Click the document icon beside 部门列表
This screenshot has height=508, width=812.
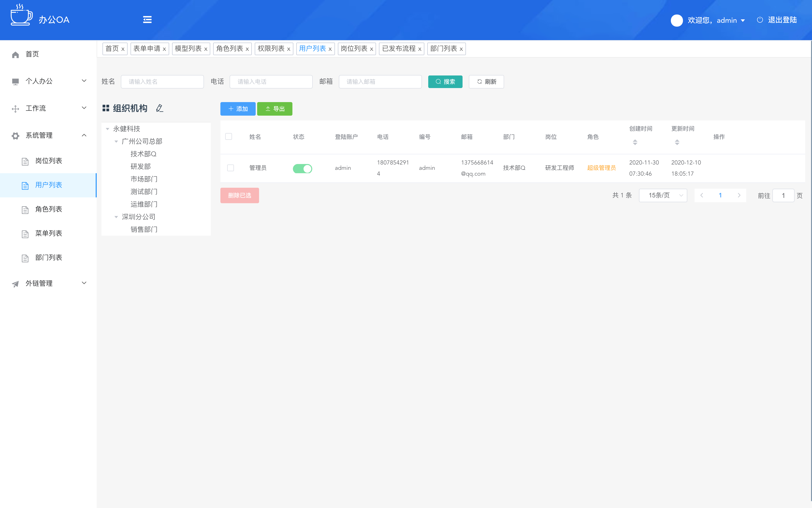point(25,258)
